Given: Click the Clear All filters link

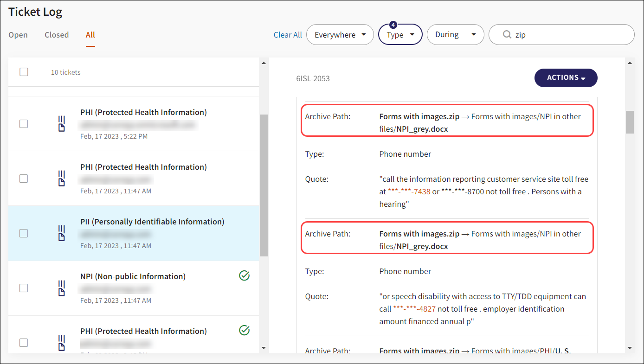Looking at the screenshot, I should click(288, 35).
